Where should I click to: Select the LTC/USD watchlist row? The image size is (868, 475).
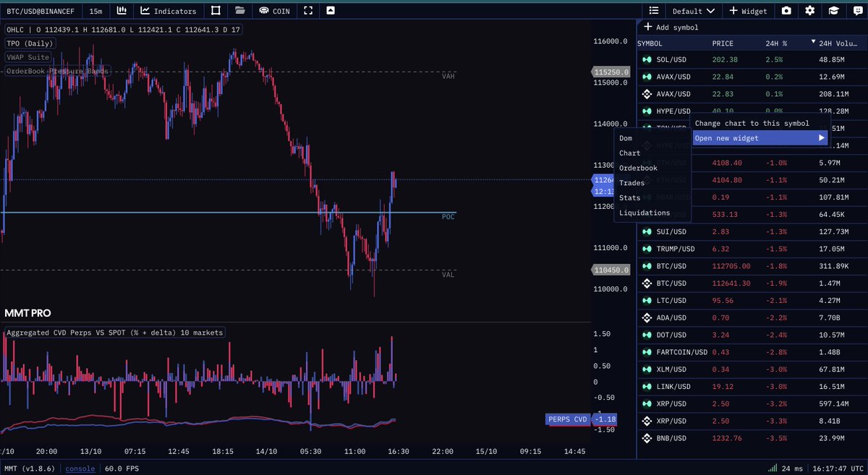tap(752, 300)
